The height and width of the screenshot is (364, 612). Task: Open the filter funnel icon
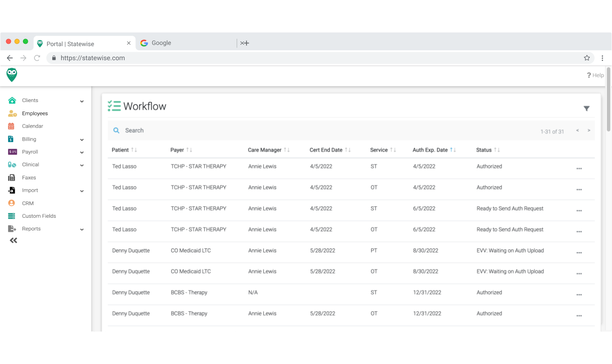pyautogui.click(x=587, y=109)
